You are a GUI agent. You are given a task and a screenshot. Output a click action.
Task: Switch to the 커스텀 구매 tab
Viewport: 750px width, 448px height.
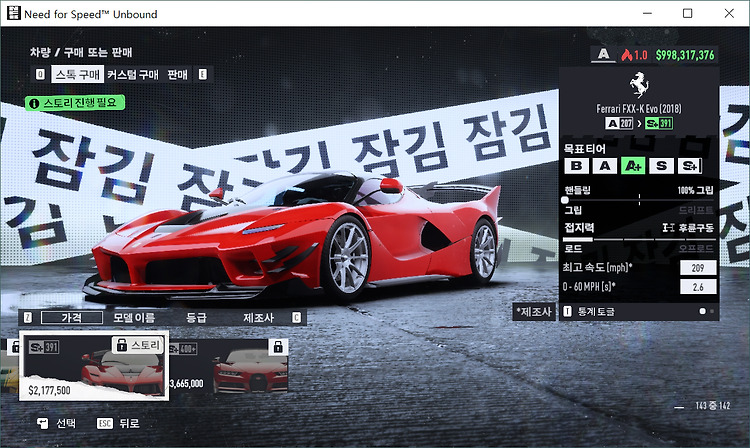132,75
